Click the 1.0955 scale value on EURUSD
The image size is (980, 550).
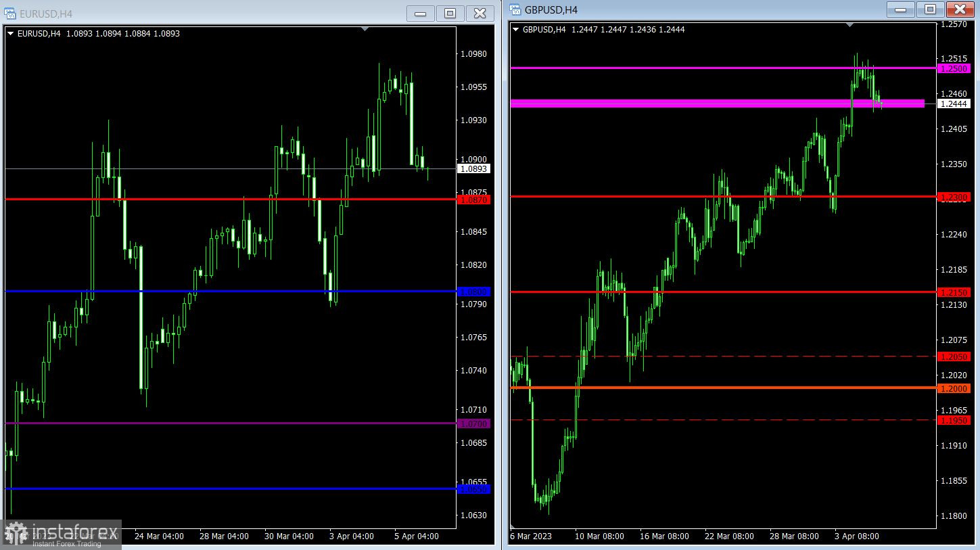coord(474,87)
